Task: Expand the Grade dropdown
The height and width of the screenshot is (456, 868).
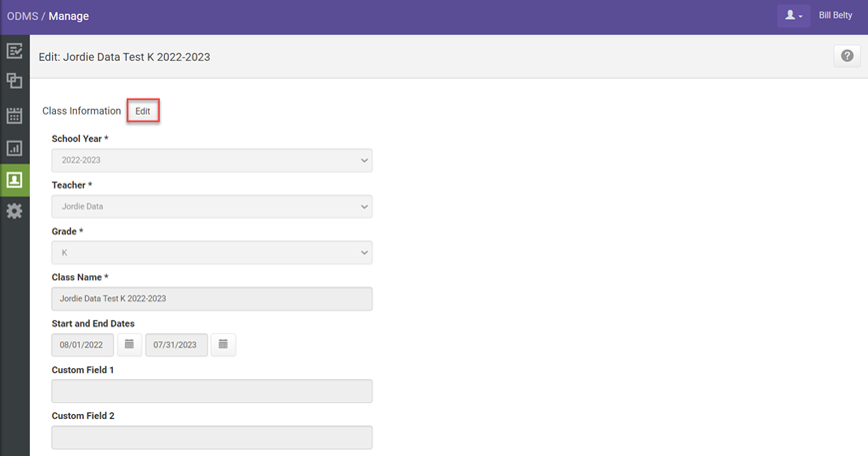Action: pyautogui.click(x=212, y=252)
